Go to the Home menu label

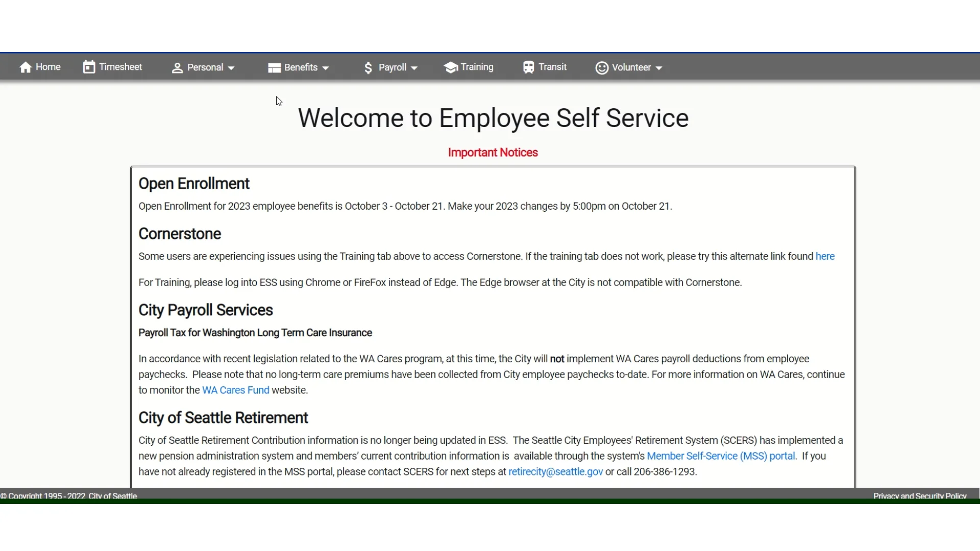48,67
